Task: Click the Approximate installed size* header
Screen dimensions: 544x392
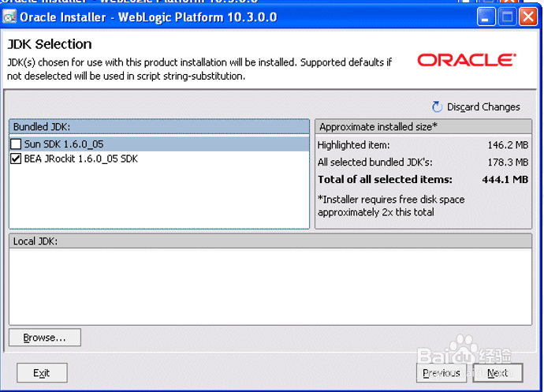Action: pos(423,127)
